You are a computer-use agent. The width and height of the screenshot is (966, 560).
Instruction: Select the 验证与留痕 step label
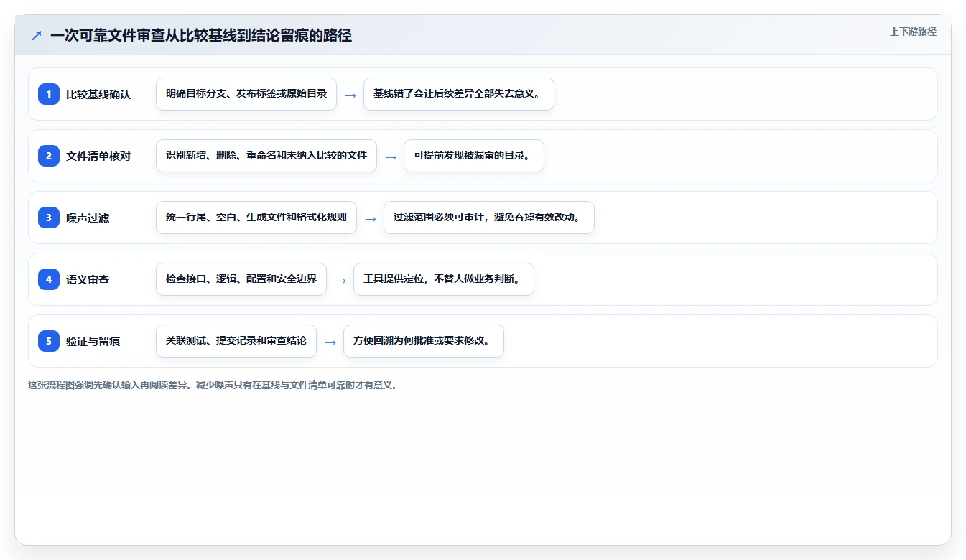click(93, 341)
